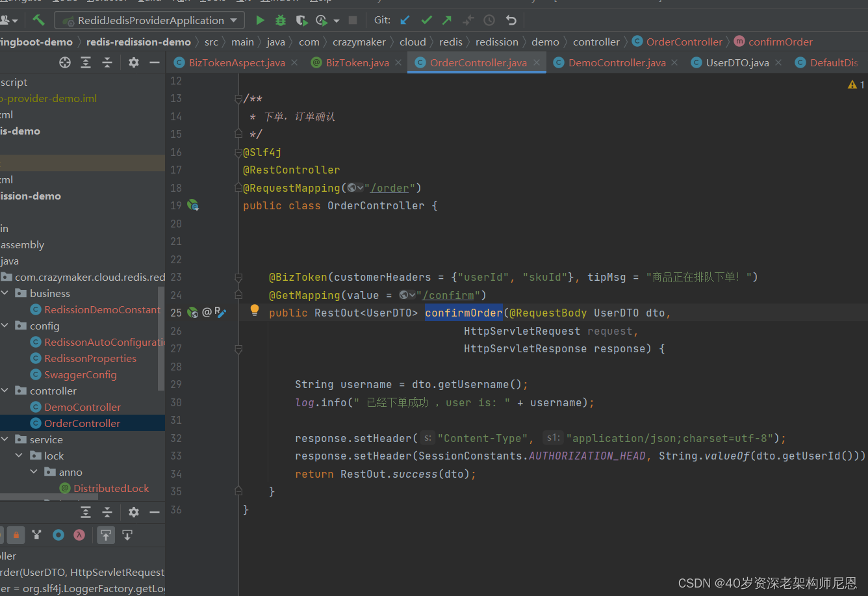The image size is (868, 596).
Task: Click the "/order" URL link in code
Action: [390, 188]
